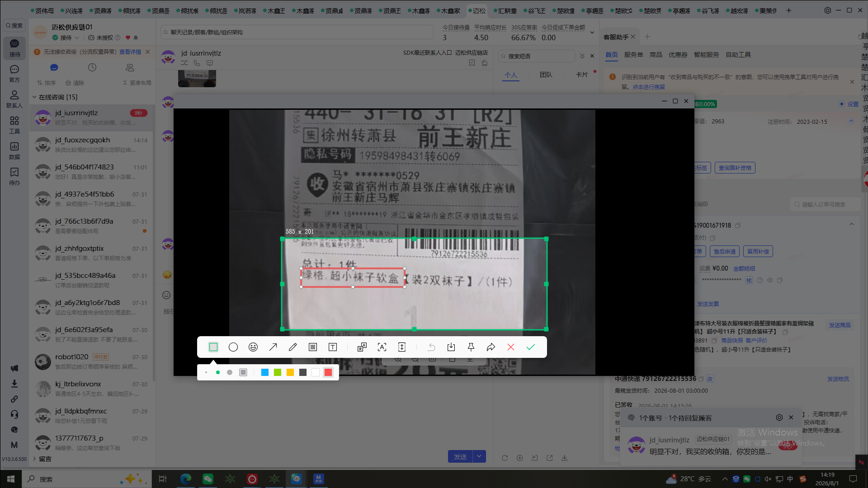Open WeChat from the Windows taskbar
868x488 pixels.
208,479
